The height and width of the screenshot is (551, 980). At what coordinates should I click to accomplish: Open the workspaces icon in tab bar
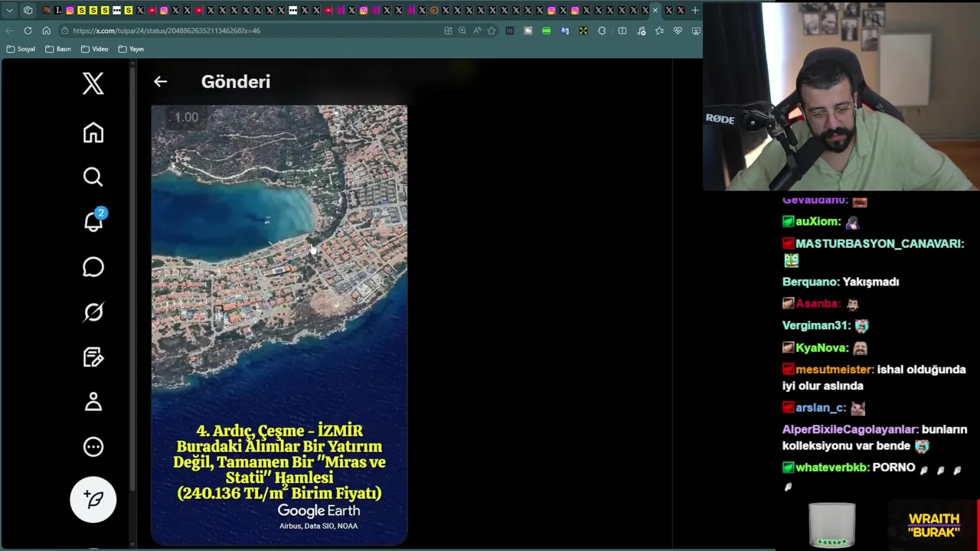click(x=28, y=10)
